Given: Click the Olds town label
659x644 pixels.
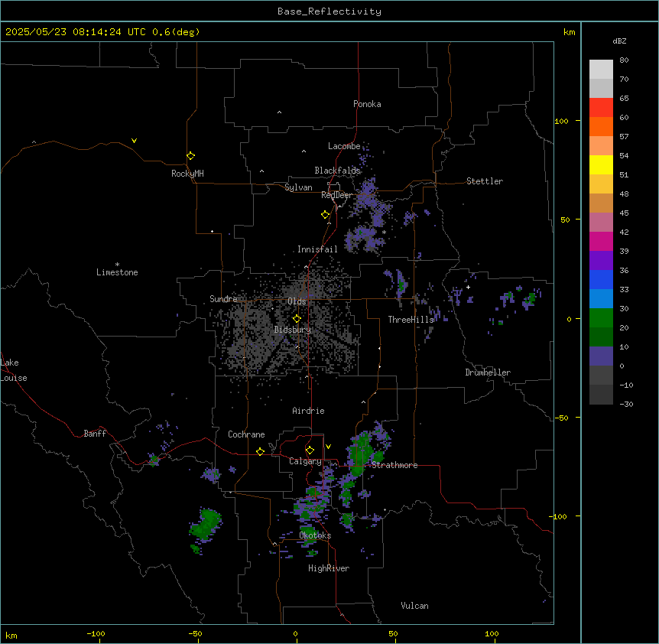Looking at the screenshot, I should pyautogui.click(x=297, y=301).
